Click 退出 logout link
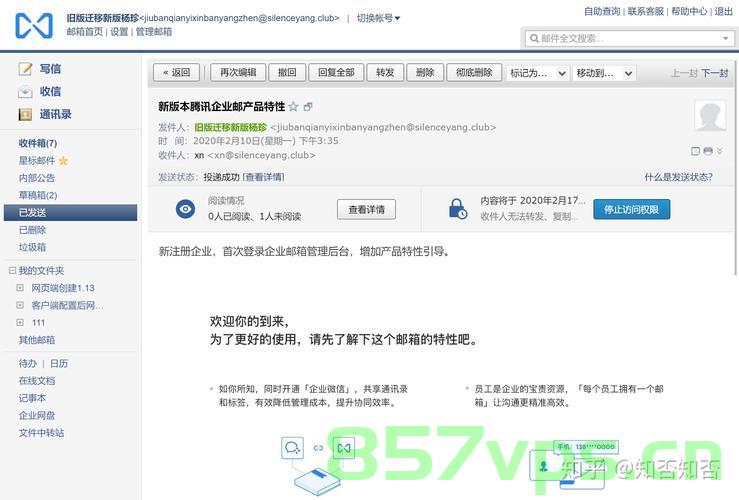The image size is (739, 500). click(723, 11)
